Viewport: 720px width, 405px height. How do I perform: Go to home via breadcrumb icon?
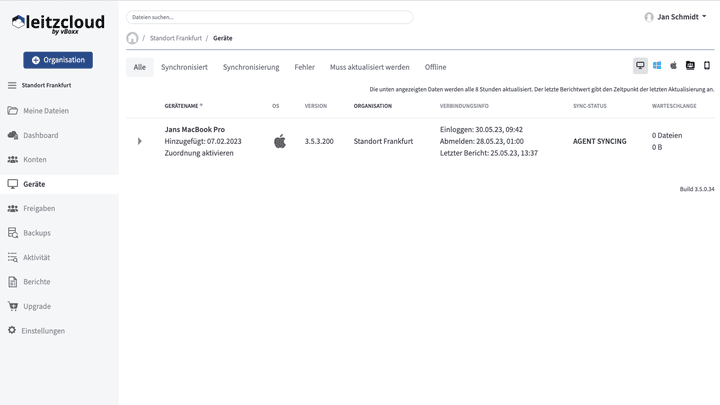click(x=132, y=38)
